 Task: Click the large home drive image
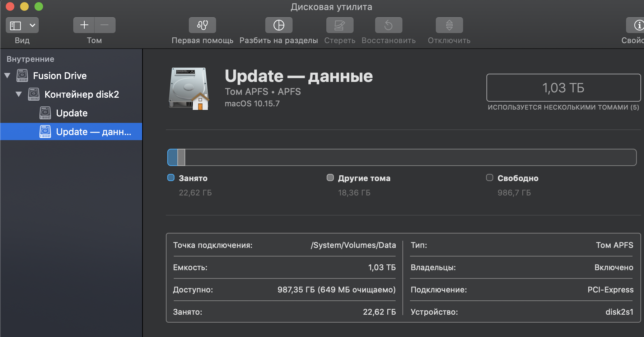click(x=189, y=88)
